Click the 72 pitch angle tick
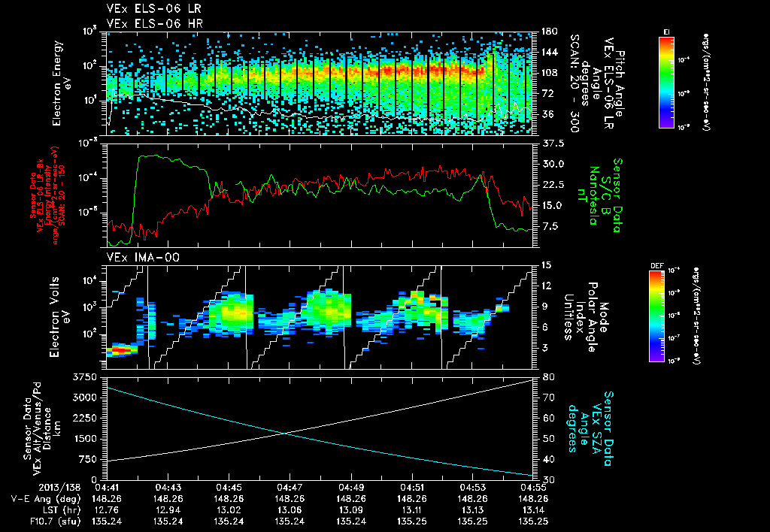 547,93
